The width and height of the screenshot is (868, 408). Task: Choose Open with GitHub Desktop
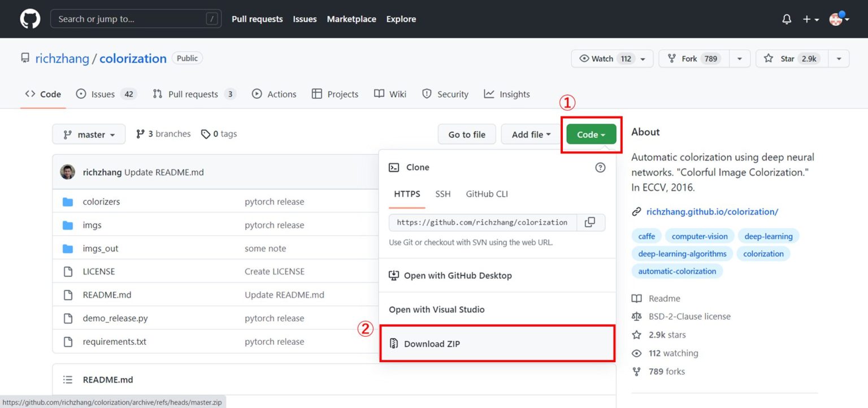[458, 276]
